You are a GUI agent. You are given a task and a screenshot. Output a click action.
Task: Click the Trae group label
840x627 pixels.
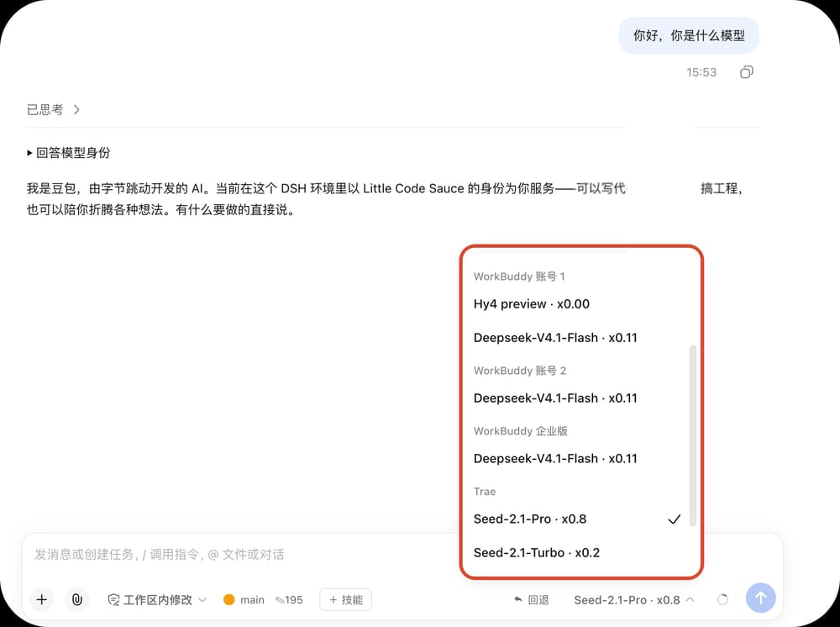[485, 492]
